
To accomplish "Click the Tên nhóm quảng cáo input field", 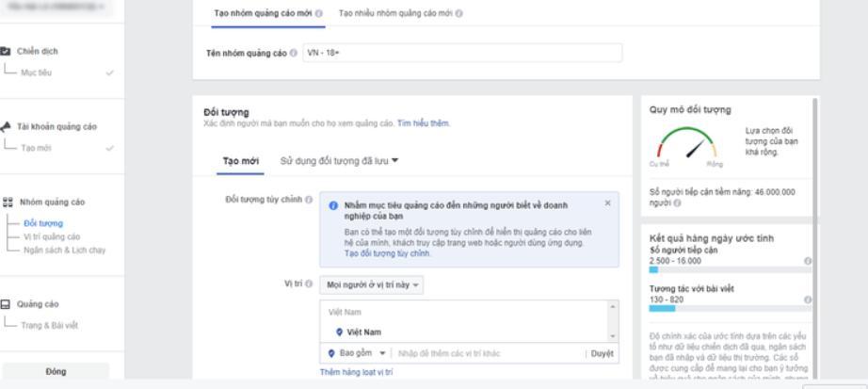I will coord(462,53).
